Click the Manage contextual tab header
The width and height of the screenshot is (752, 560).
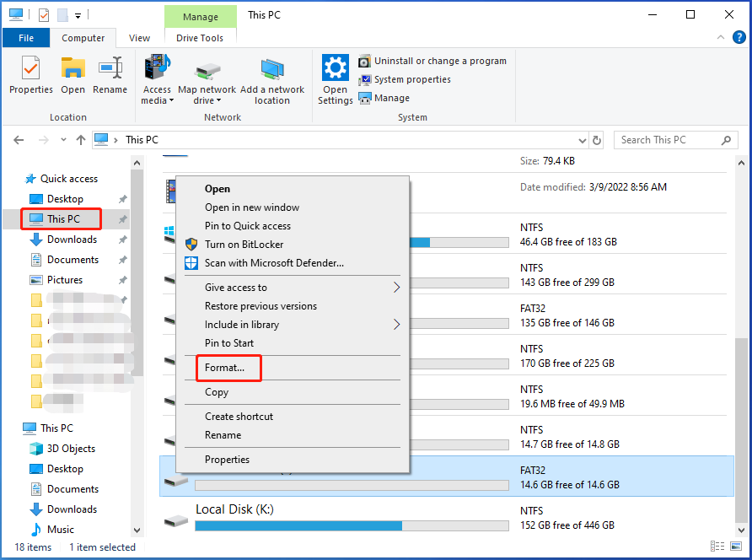(x=201, y=17)
